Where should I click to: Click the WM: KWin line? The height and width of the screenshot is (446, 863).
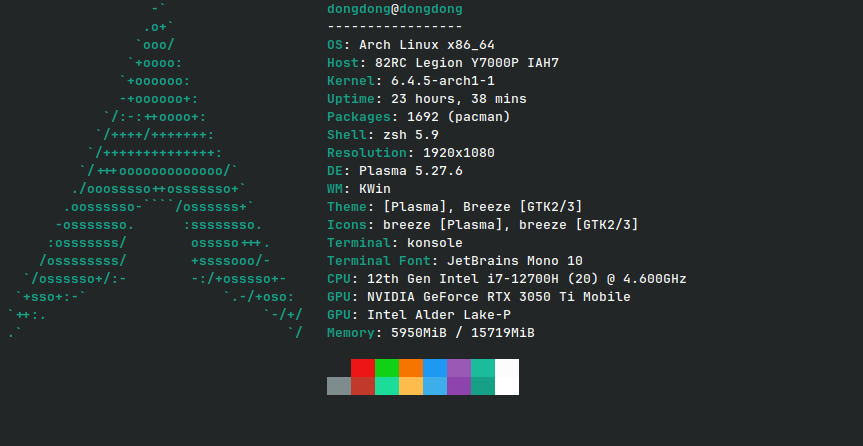[x=358, y=189]
